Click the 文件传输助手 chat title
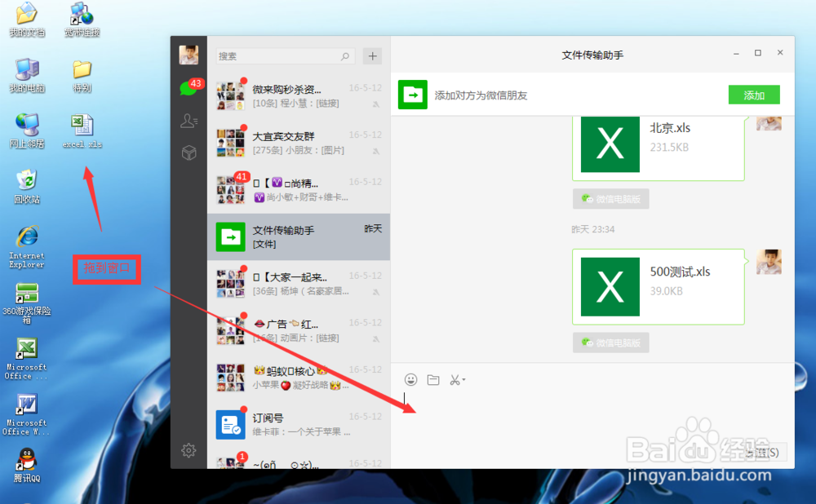This screenshot has width=816, height=504. click(592, 55)
